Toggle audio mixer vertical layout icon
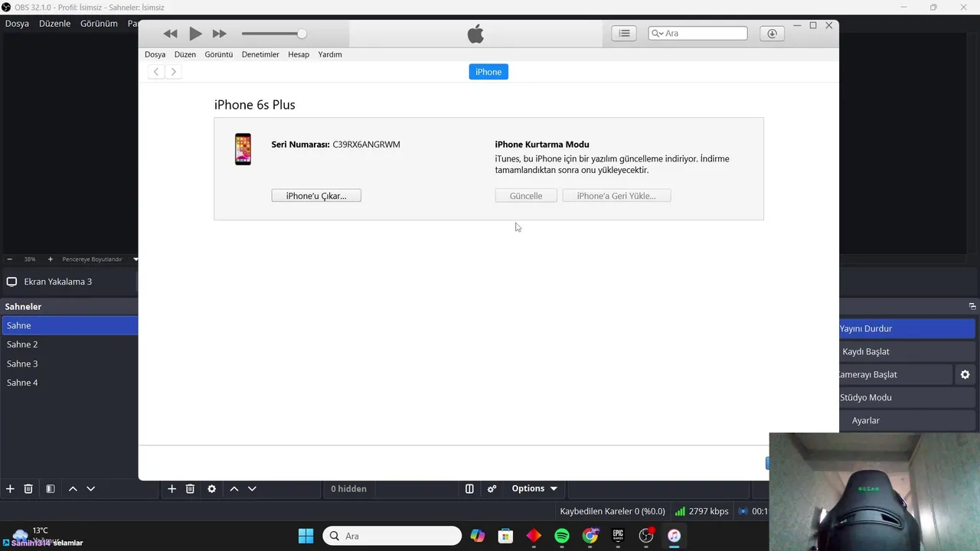 (x=469, y=489)
